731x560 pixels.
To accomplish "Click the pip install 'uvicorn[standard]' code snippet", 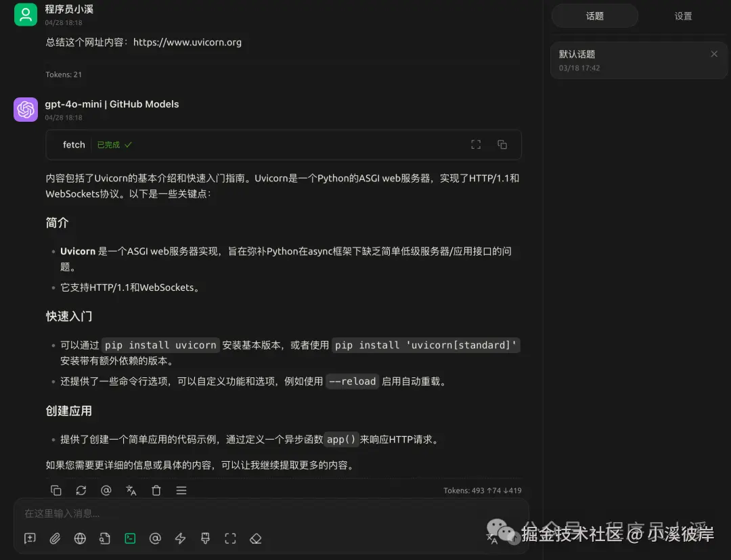I will [426, 345].
